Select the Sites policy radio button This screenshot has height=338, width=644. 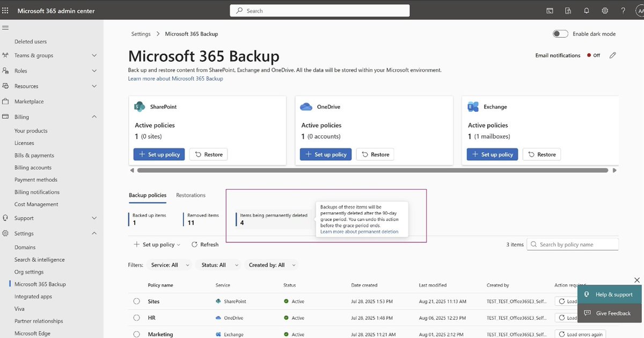[137, 301]
